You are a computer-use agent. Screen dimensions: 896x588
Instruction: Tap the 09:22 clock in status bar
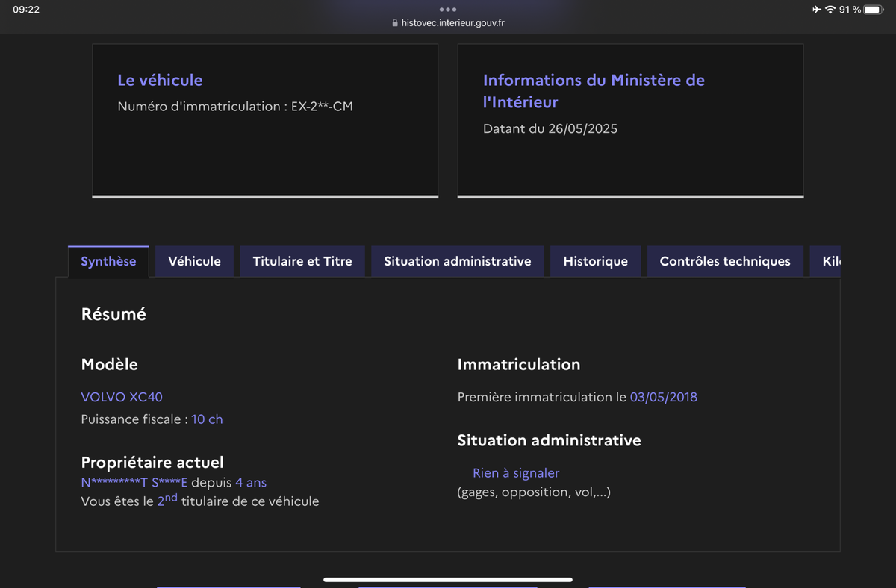click(x=26, y=10)
